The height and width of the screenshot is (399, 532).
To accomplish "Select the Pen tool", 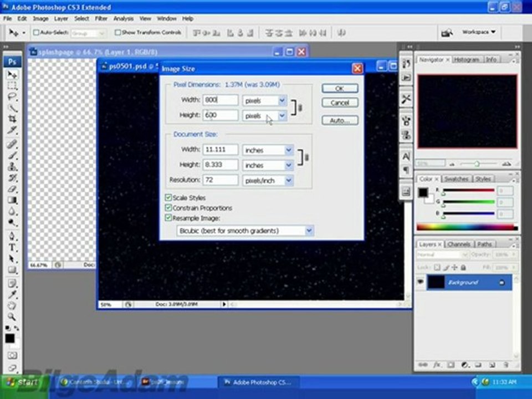I will pos(12,236).
